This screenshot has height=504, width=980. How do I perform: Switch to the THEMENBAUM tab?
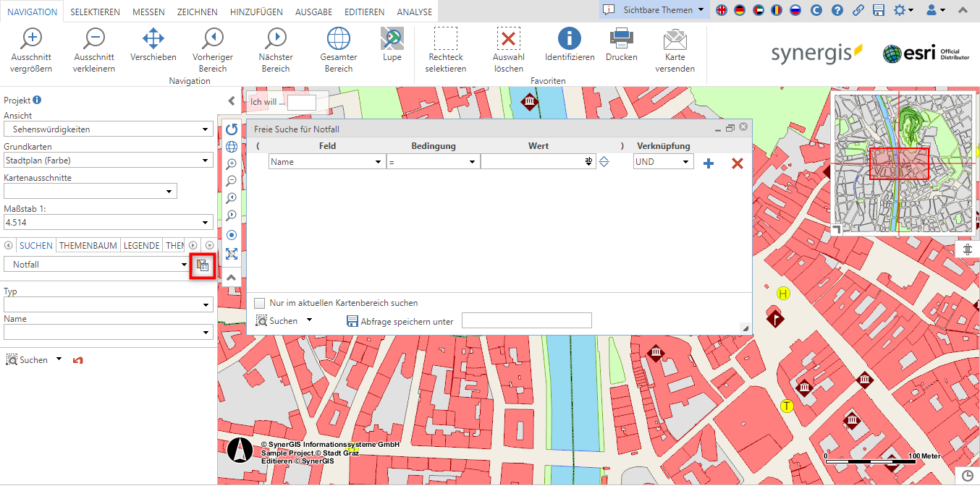[x=87, y=245]
